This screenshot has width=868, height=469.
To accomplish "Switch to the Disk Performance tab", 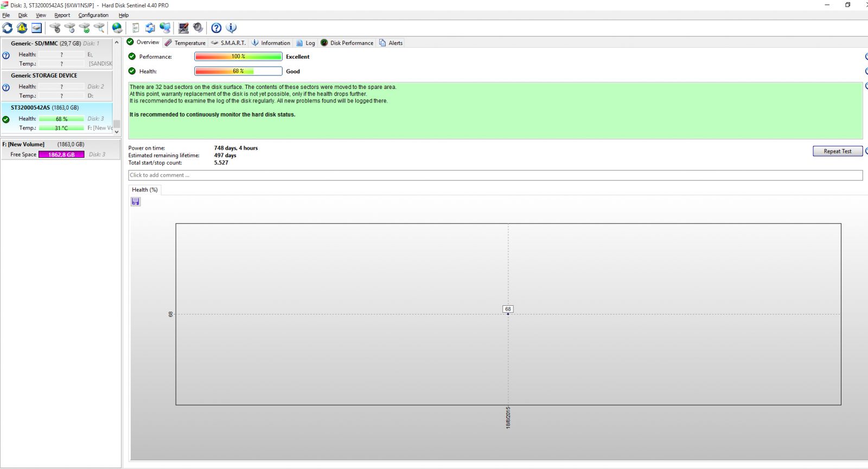I will coord(347,43).
